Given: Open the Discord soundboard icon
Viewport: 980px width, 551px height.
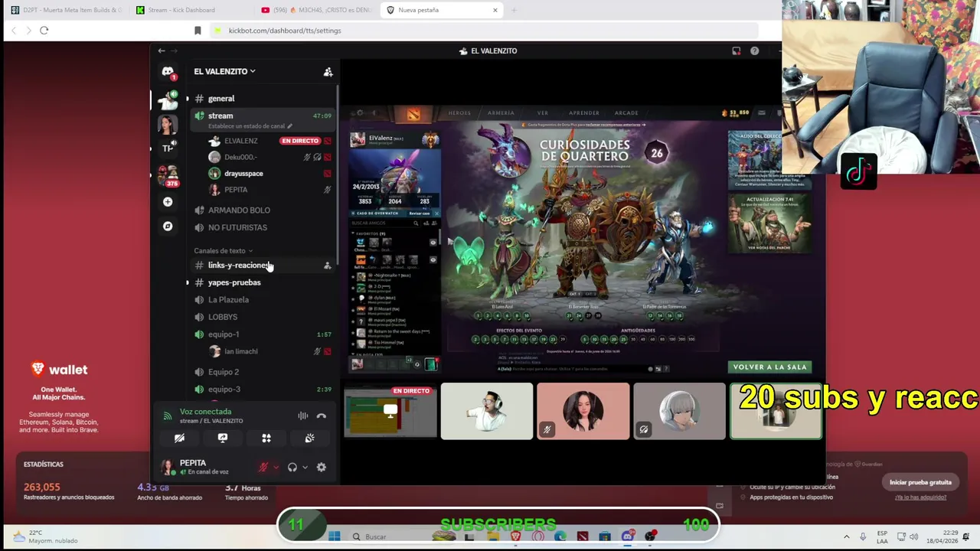Looking at the screenshot, I should click(x=309, y=438).
